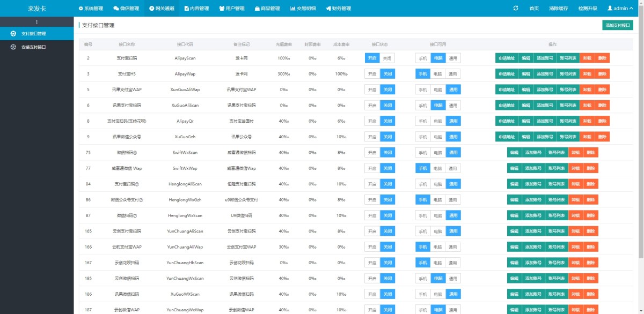Set AlipayScan status to 关闭
The image size is (644, 314).
(387, 58)
